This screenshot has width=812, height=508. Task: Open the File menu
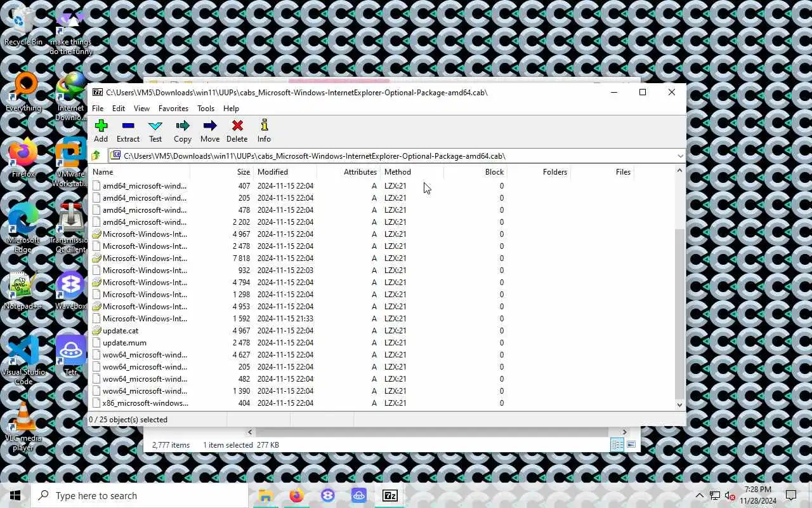tap(98, 109)
